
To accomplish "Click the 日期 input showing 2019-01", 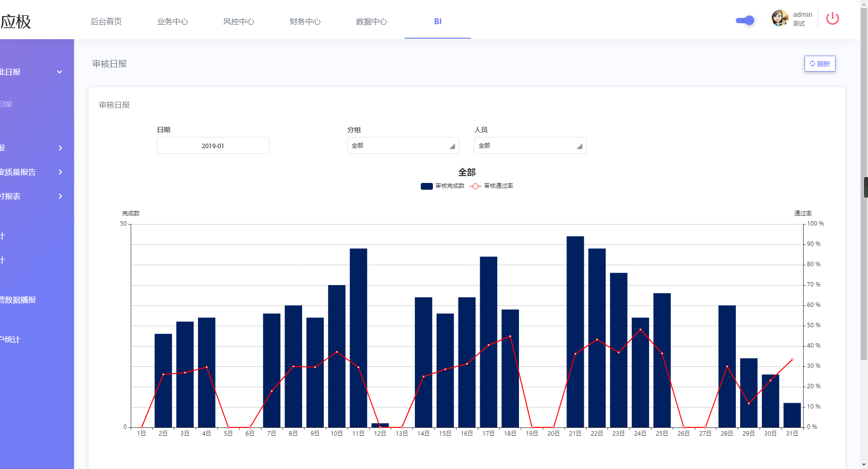I will pyautogui.click(x=213, y=146).
